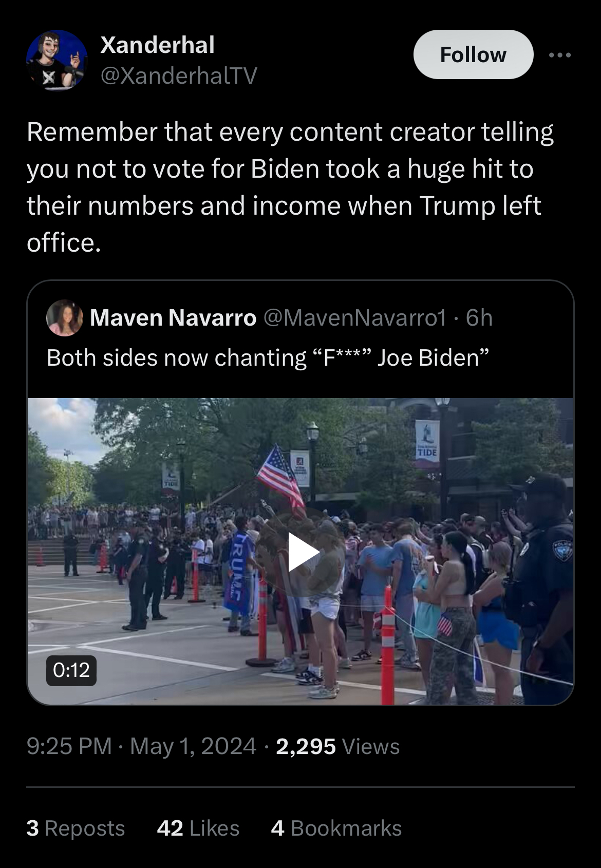Screen dimensions: 601x868
Task: Follow Xanderhal's account
Action: point(473,54)
